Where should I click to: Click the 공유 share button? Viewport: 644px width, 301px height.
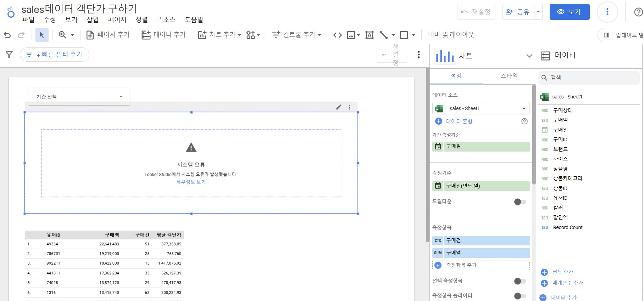pos(518,12)
